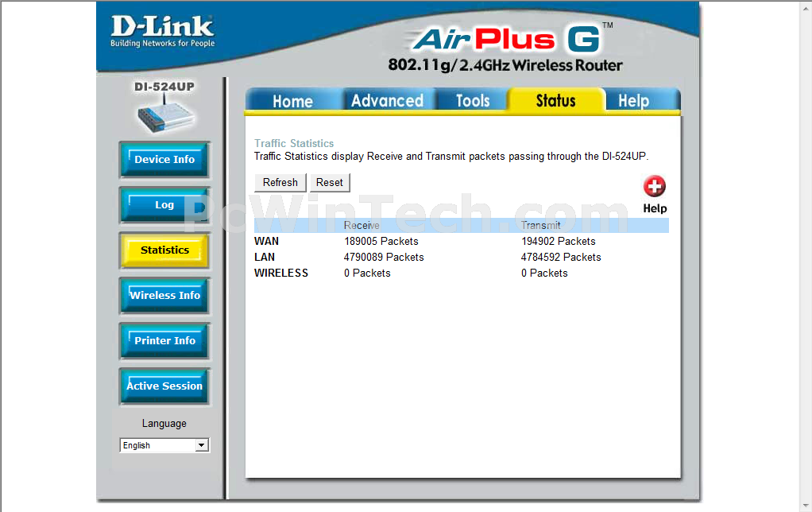Refresh the traffic statistics
This screenshot has width=812, height=512.
coord(280,182)
